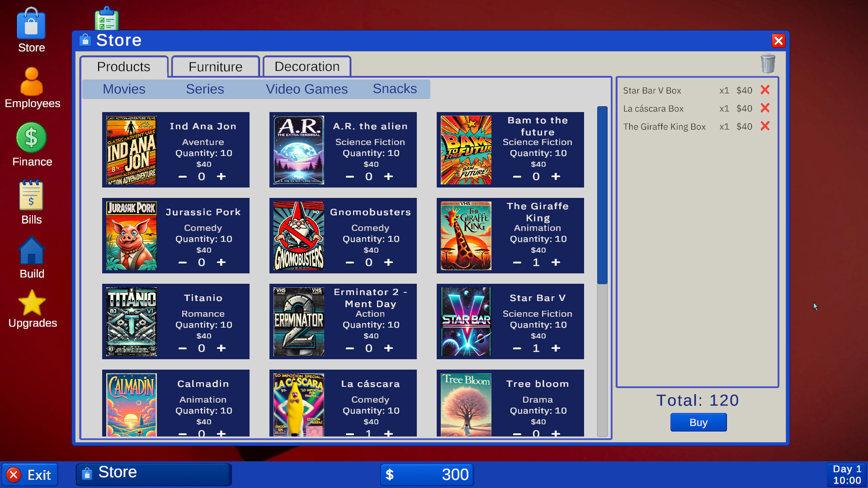868x488 pixels.
Task: Decrease Star Bar V quantity with minus
Action: pos(517,348)
